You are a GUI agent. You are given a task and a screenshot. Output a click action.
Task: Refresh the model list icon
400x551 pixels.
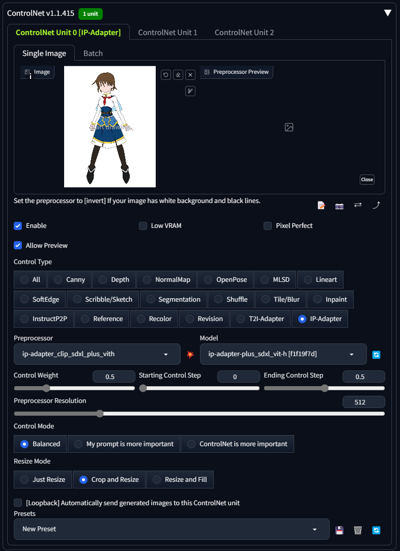click(x=376, y=355)
